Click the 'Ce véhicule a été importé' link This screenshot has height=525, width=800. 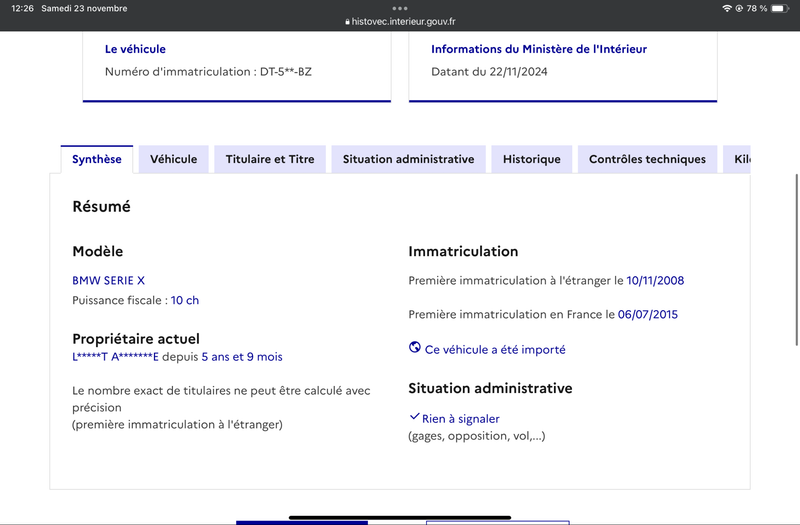pyautogui.click(x=495, y=349)
